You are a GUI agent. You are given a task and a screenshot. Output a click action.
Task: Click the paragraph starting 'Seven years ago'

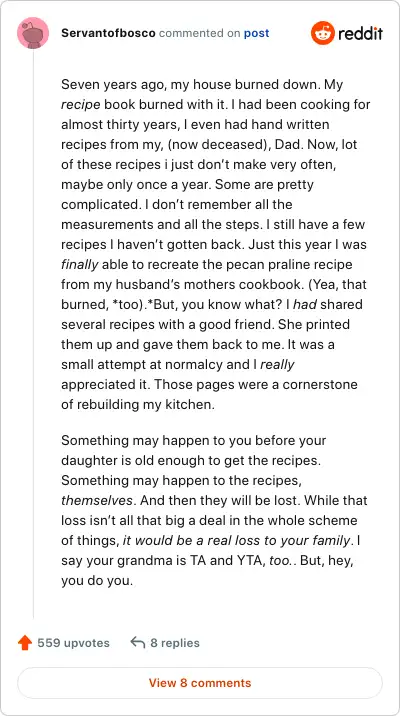coord(216,244)
